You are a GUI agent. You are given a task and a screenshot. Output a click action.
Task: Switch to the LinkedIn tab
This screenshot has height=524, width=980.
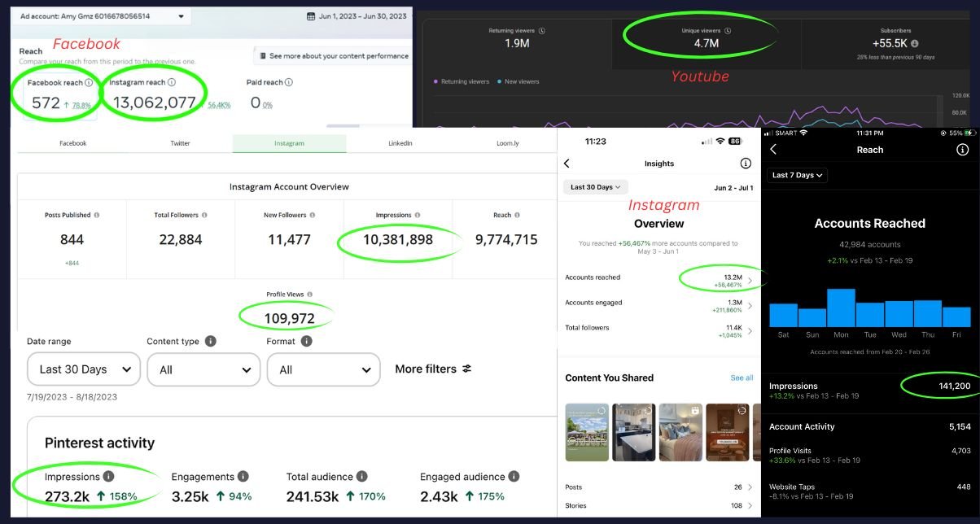tap(400, 143)
